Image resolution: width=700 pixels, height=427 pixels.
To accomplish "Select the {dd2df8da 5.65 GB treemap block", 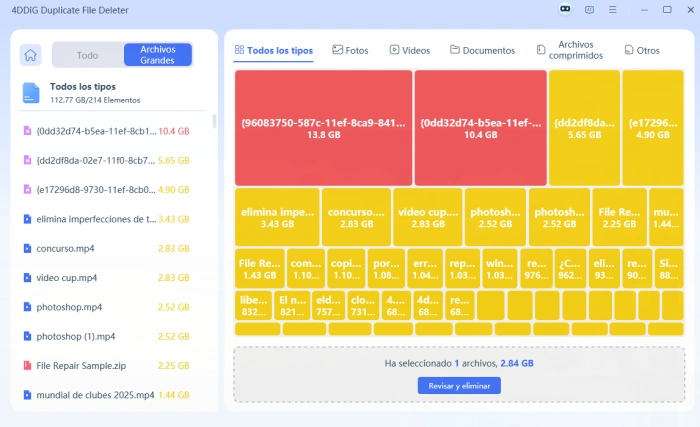I will tap(584, 128).
